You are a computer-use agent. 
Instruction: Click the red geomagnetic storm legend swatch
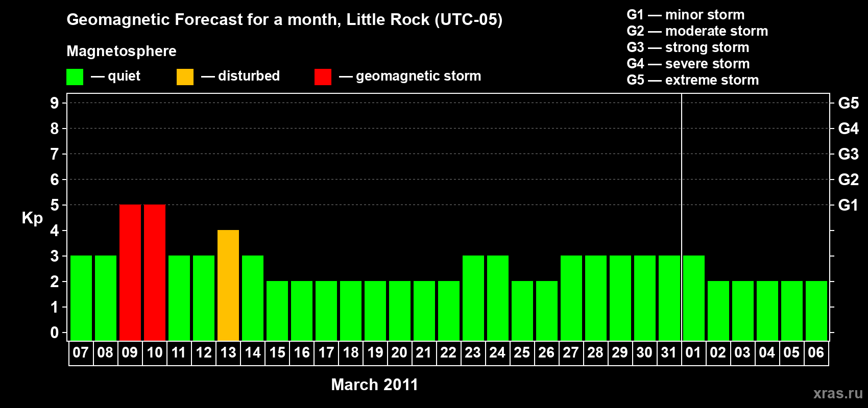(x=323, y=77)
